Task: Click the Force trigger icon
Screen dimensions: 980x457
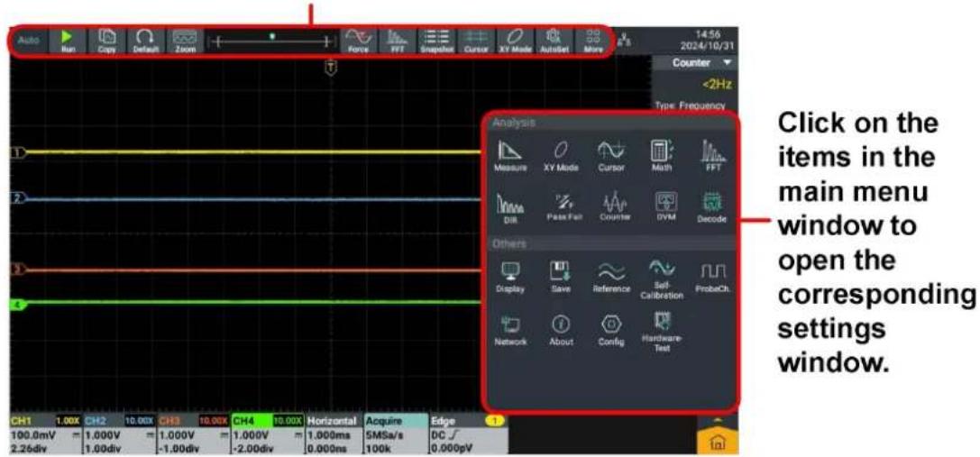Action: pyautogui.click(x=358, y=41)
